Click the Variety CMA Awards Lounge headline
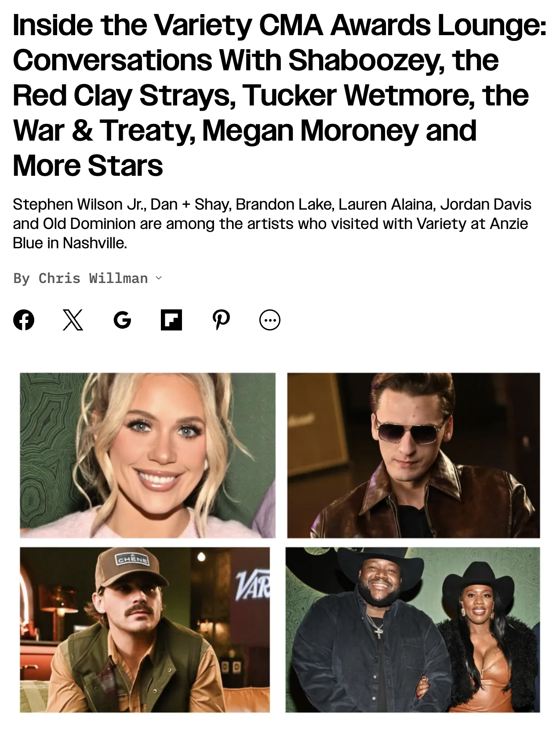This screenshot has width=560, height=733. (x=280, y=95)
